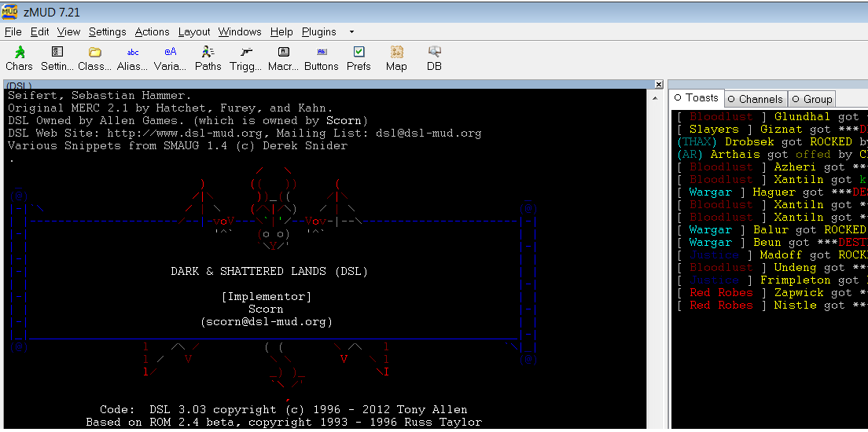The height and width of the screenshot is (432, 868).
Task: Click the Original MERC 2.1 credits line
Action: pos(171,108)
